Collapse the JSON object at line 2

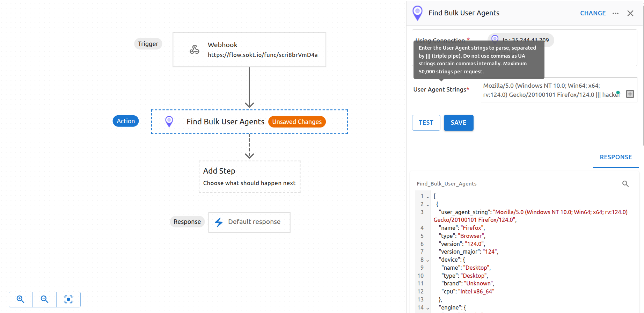(x=428, y=205)
